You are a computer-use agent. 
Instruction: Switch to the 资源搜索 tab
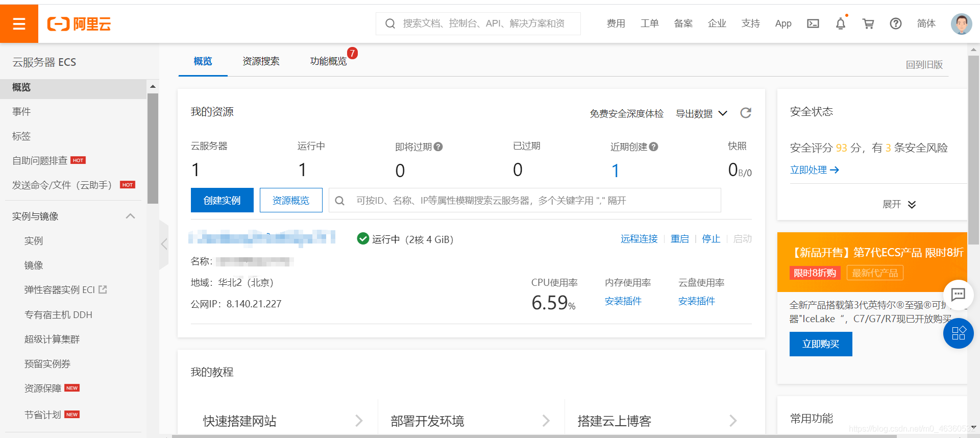pos(261,61)
